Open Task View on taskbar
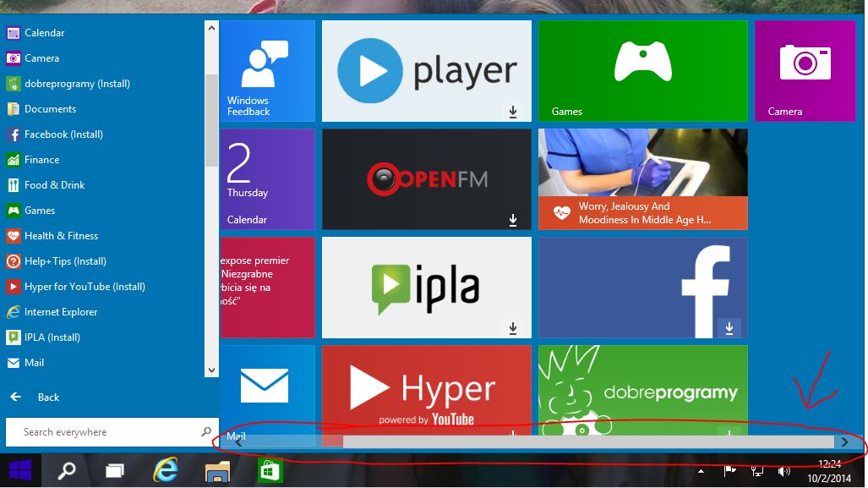868x488 pixels. point(115,471)
